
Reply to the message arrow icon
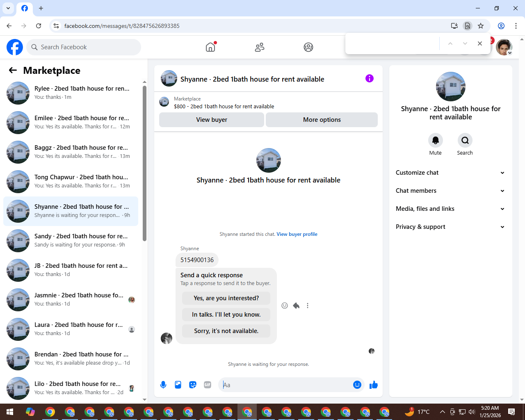[296, 306]
